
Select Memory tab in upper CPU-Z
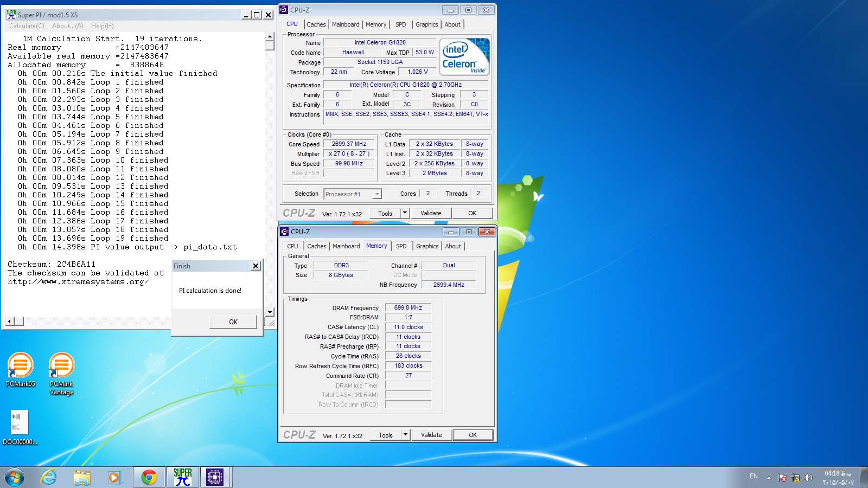pyautogui.click(x=376, y=24)
